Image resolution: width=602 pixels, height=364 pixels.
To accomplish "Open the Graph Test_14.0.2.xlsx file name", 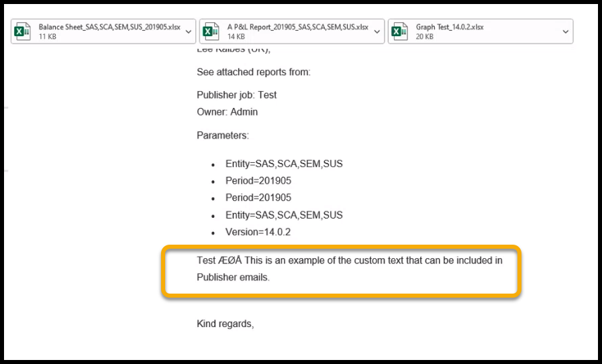I will click(x=450, y=27).
